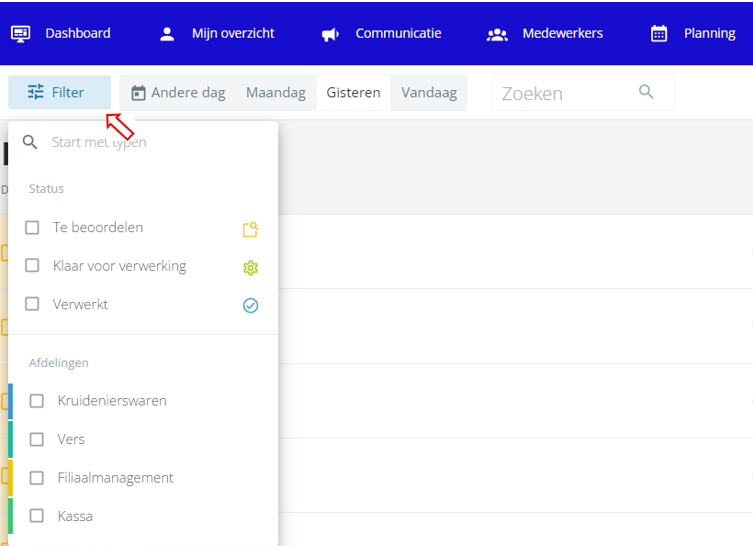Click the blue color bar beside Kruidenierswaren
This screenshot has width=753, height=546.
tap(11, 401)
